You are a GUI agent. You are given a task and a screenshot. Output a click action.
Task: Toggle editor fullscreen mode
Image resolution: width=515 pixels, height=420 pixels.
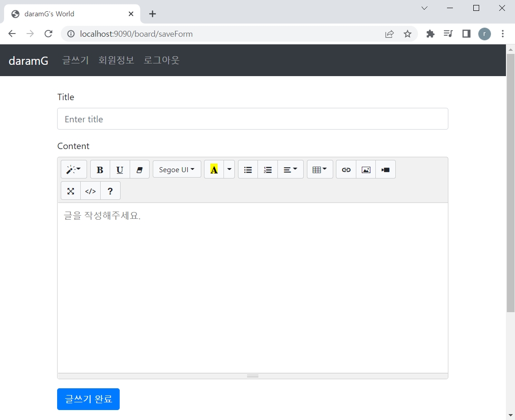click(x=71, y=191)
